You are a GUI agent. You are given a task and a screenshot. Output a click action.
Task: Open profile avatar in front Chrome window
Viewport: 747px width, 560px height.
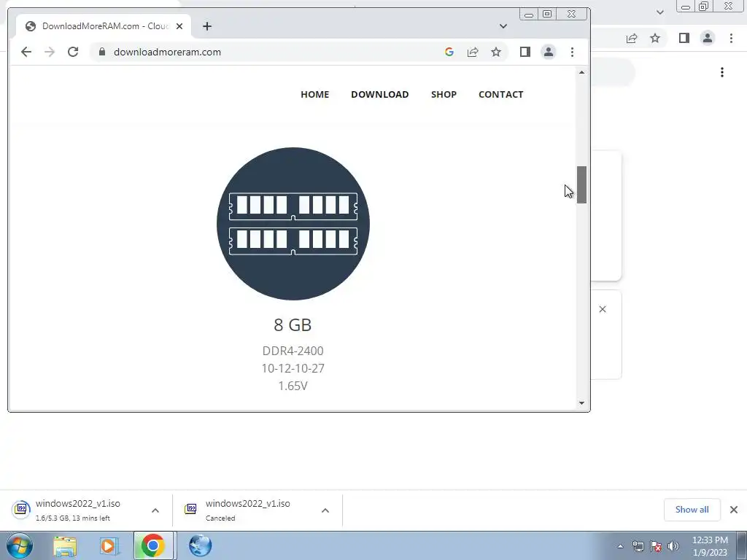click(549, 52)
